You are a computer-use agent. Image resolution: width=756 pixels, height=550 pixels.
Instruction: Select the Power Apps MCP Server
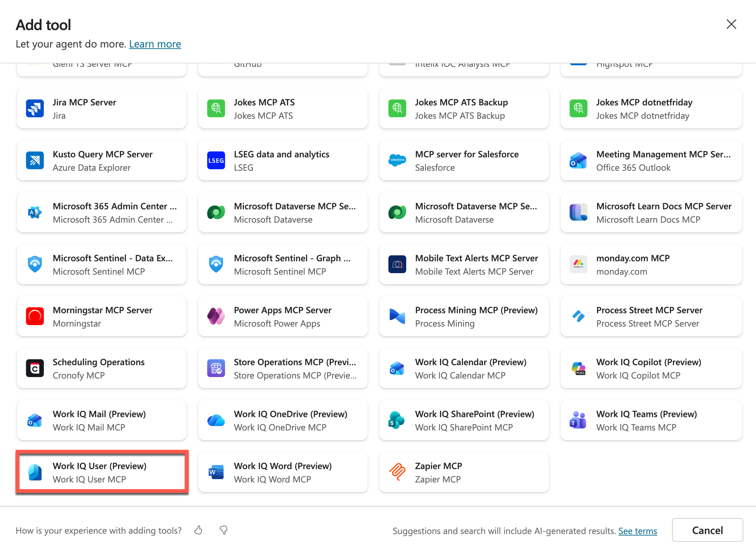[x=283, y=316]
